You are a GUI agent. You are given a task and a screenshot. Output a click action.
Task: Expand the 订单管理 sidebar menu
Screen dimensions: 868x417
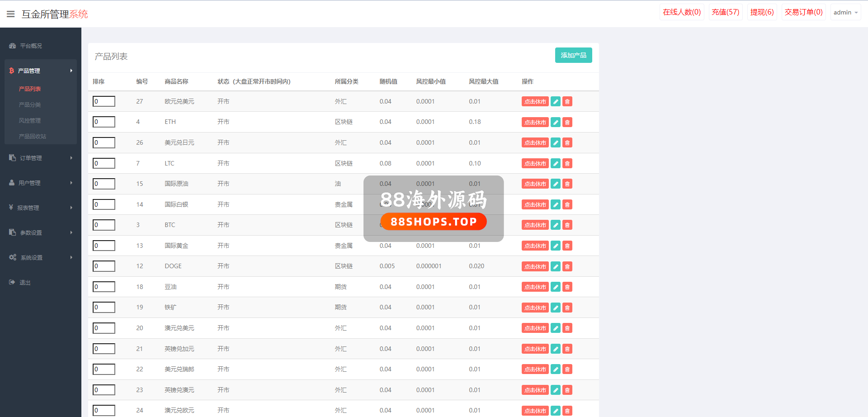click(41, 158)
